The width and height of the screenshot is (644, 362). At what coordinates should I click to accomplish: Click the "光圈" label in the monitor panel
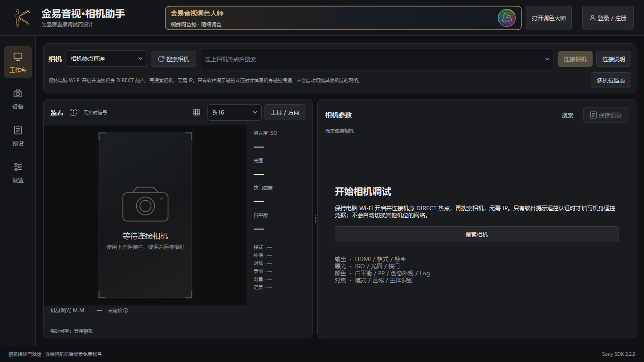(x=258, y=160)
